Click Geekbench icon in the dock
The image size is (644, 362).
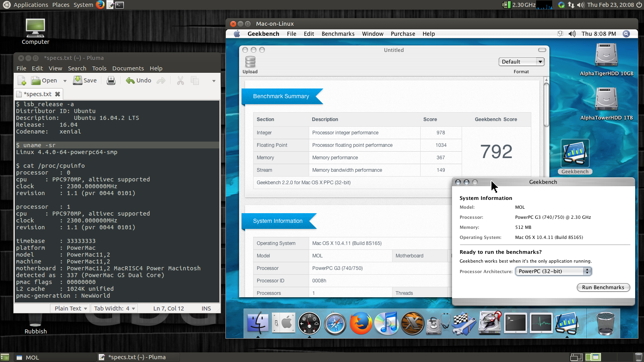click(567, 323)
